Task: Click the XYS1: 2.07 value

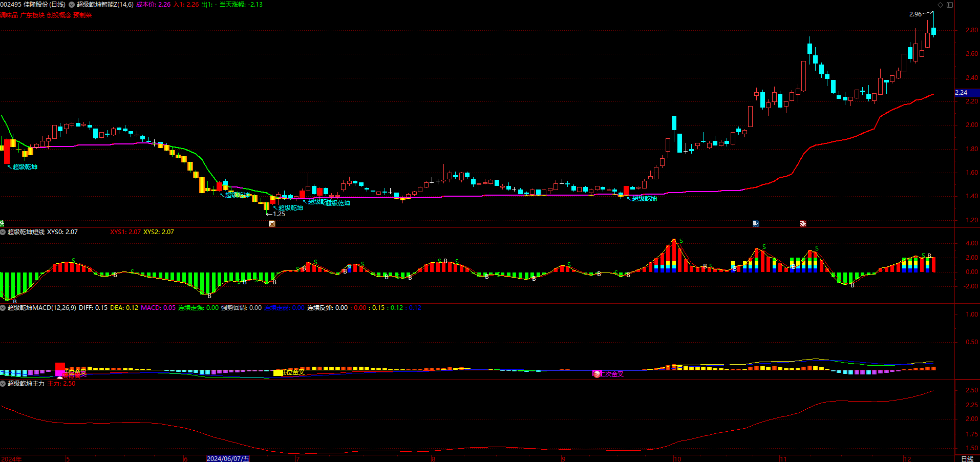Action: [x=125, y=232]
